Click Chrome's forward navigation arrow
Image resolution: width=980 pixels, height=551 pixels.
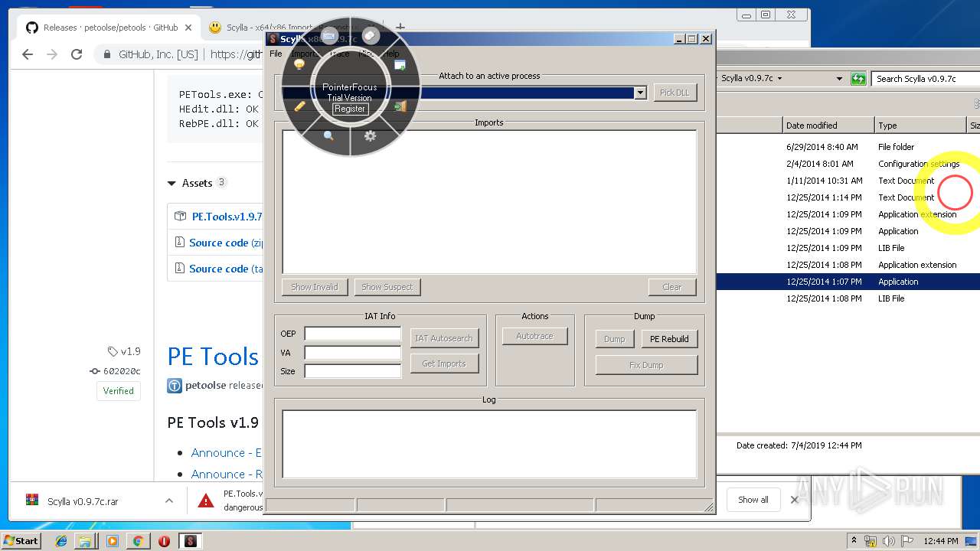[52, 54]
